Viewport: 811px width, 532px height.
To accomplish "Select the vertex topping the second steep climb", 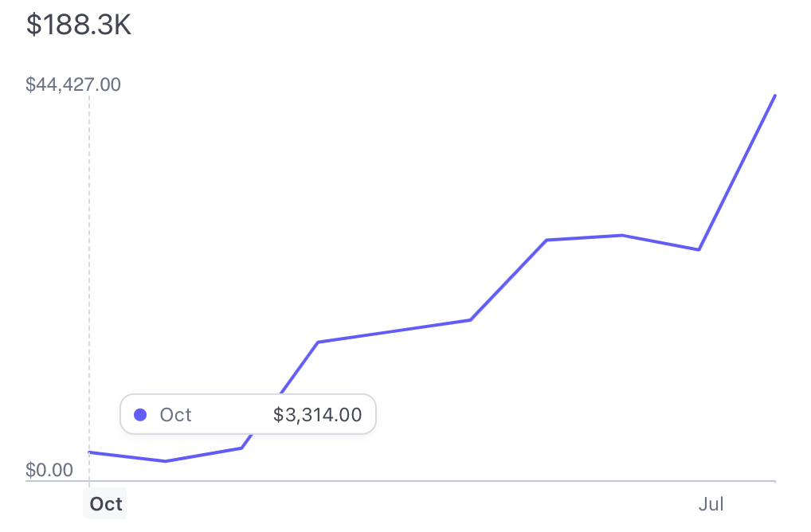I will [547, 240].
